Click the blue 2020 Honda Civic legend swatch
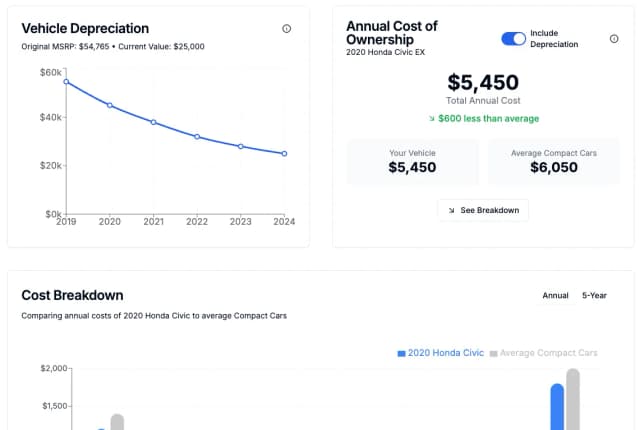The height and width of the screenshot is (430, 640). (x=402, y=353)
